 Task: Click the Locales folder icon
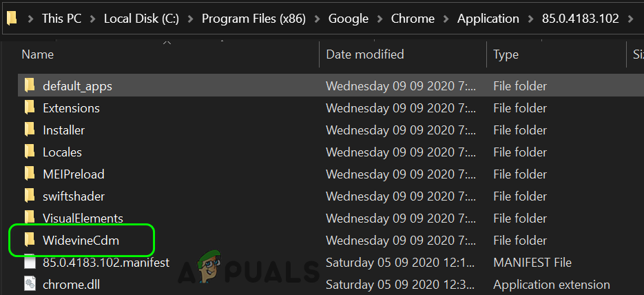tap(29, 152)
